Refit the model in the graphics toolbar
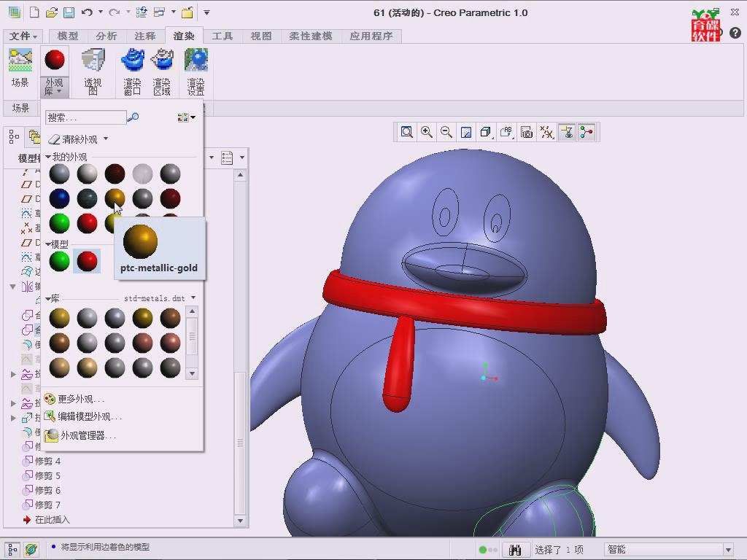The image size is (747, 560). click(406, 132)
